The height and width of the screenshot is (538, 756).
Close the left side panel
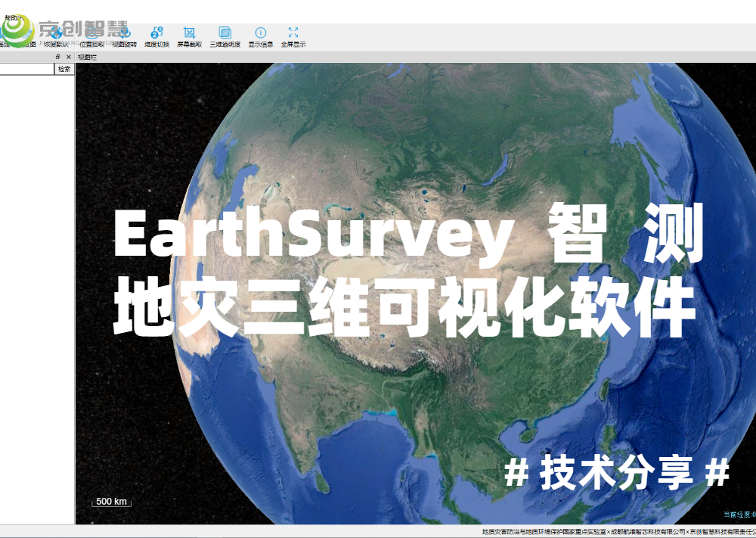(69, 57)
